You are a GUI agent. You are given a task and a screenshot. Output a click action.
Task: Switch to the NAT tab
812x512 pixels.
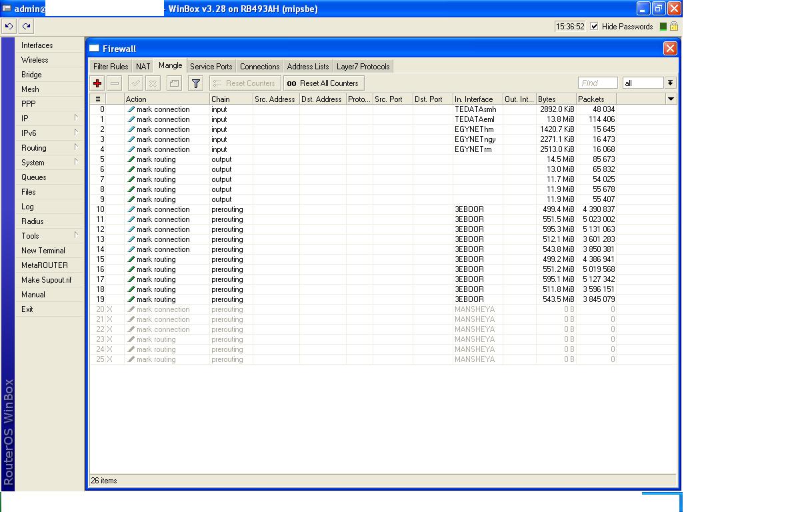coord(143,67)
